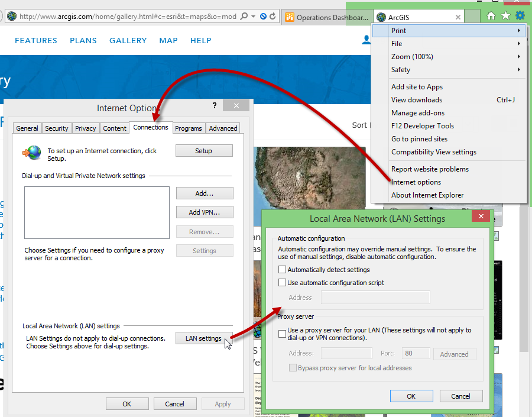Viewport: 532px width, 417px height.
Task: Click the ArcGIS user profile icon
Action: coord(366,40)
